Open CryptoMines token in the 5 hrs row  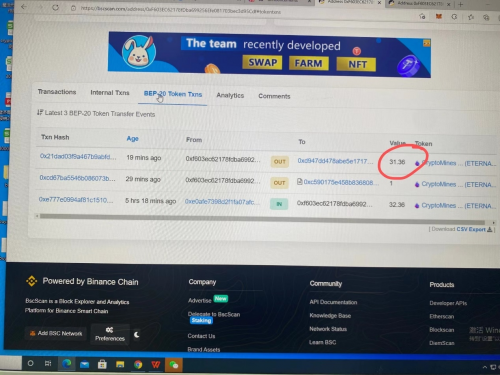tap(458, 206)
